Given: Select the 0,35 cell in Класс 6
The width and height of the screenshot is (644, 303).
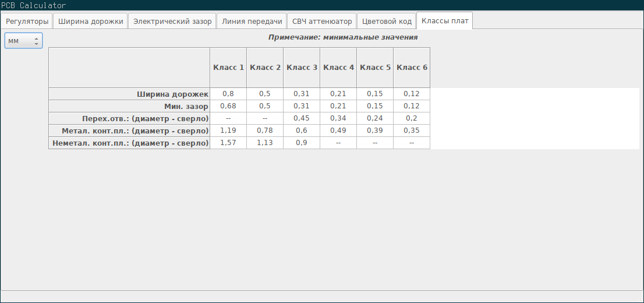Looking at the screenshot, I should pos(412,131).
